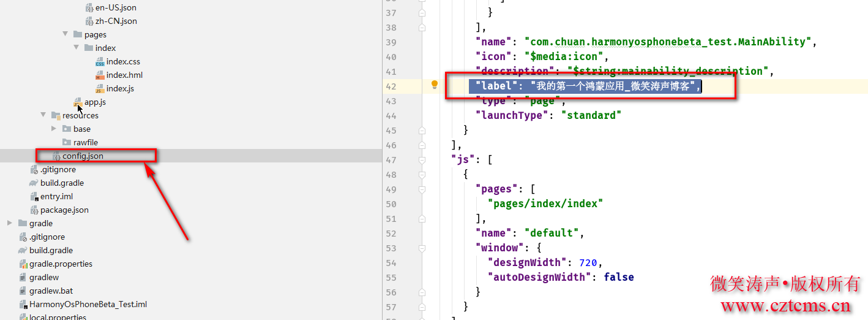Open en-US.json file in the tree

[x=116, y=7]
